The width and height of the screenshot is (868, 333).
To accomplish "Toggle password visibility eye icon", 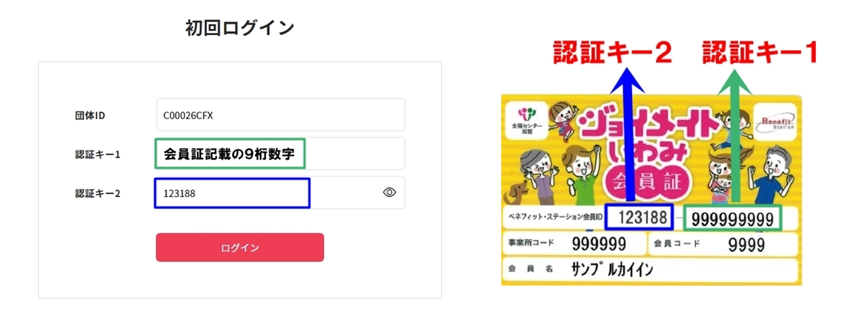I will [x=390, y=192].
